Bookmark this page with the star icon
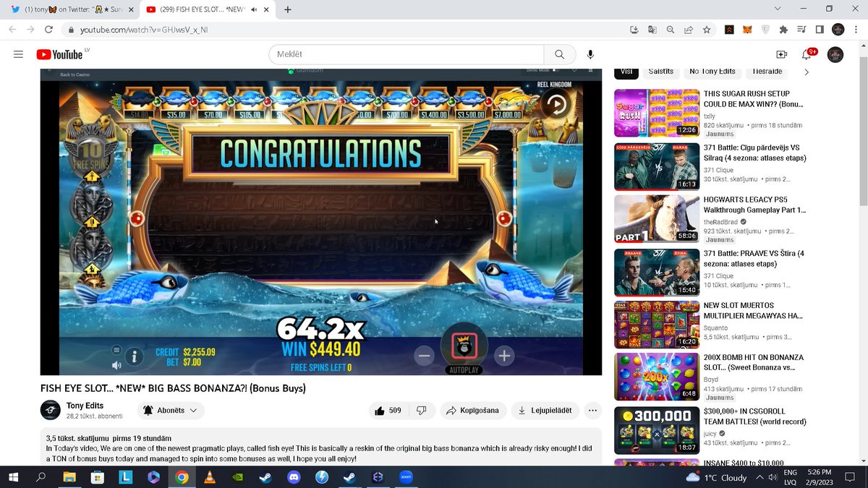This screenshot has height=488, width=868. [x=707, y=30]
